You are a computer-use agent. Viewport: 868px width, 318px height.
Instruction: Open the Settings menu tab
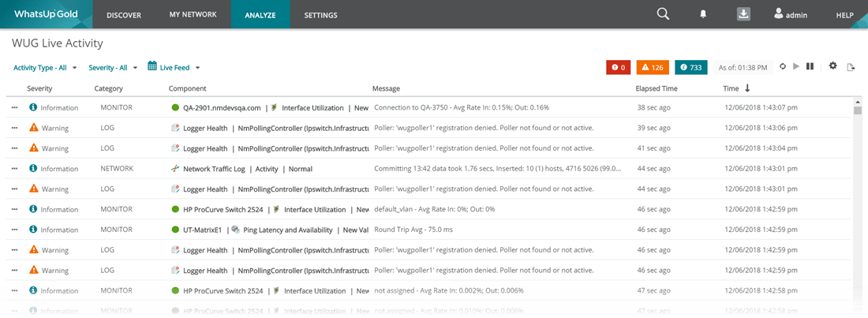pyautogui.click(x=320, y=15)
